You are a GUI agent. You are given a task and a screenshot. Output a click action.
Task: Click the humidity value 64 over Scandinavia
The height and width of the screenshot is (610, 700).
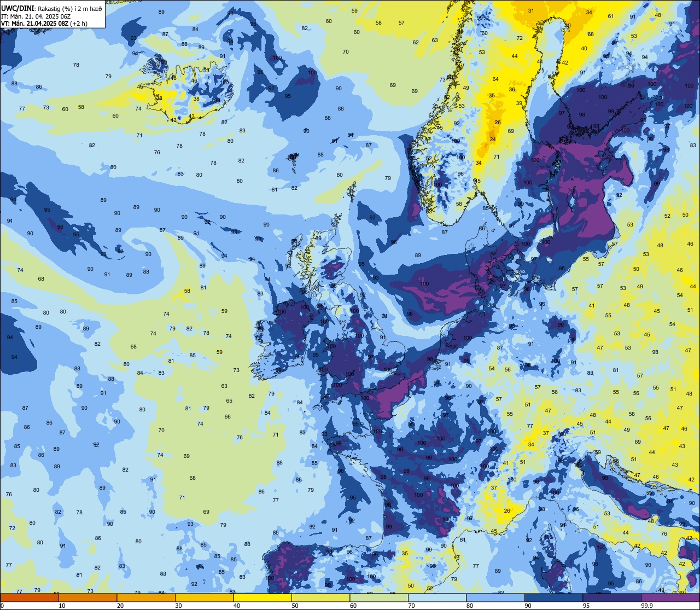495,79
